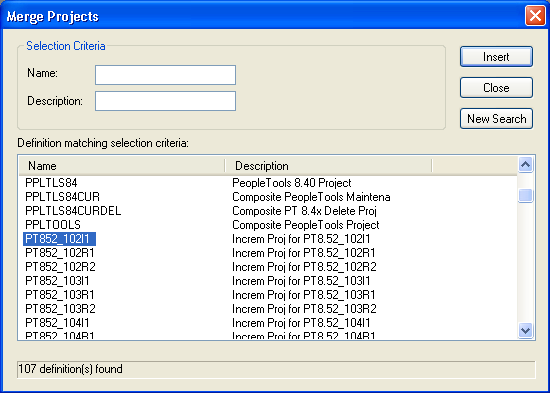Click description 'Increm Proj for PT8.52_102R2'
The image size is (550, 393).
coord(304,267)
